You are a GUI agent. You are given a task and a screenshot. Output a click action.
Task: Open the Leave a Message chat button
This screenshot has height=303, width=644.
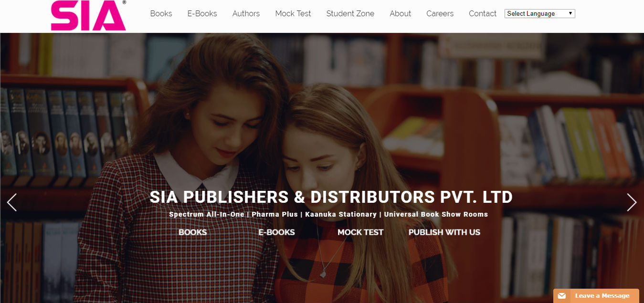[x=596, y=296]
